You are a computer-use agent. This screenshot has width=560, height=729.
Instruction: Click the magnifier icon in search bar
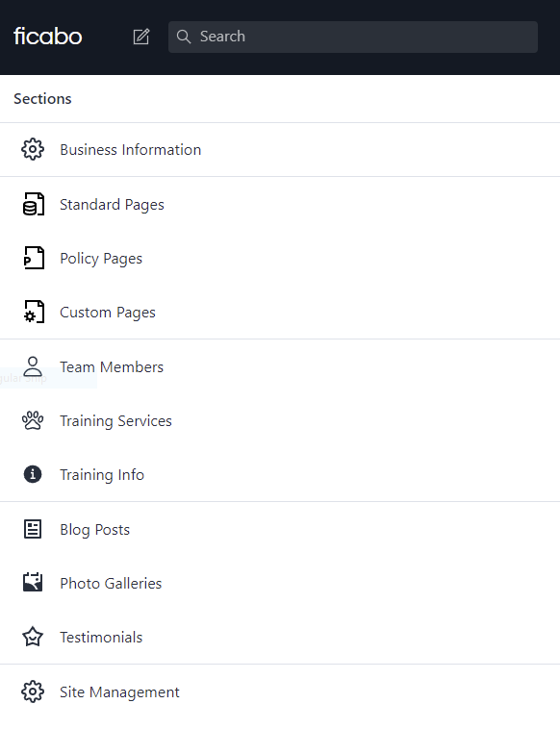point(184,37)
